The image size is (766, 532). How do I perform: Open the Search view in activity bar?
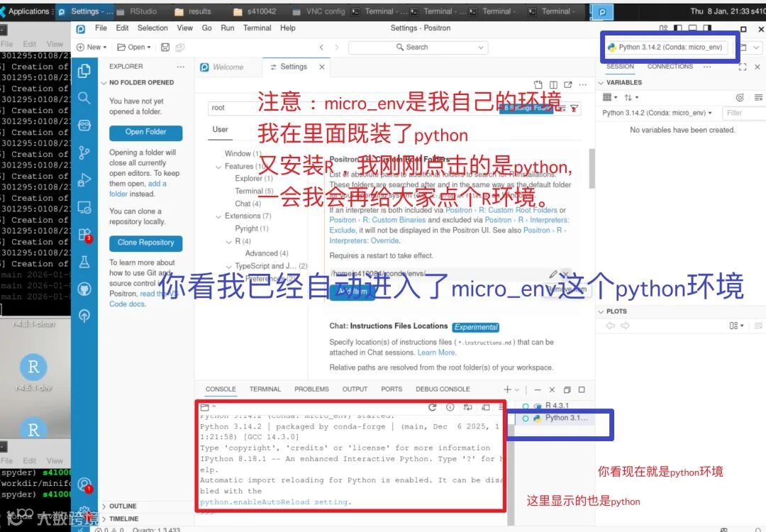pos(84,98)
